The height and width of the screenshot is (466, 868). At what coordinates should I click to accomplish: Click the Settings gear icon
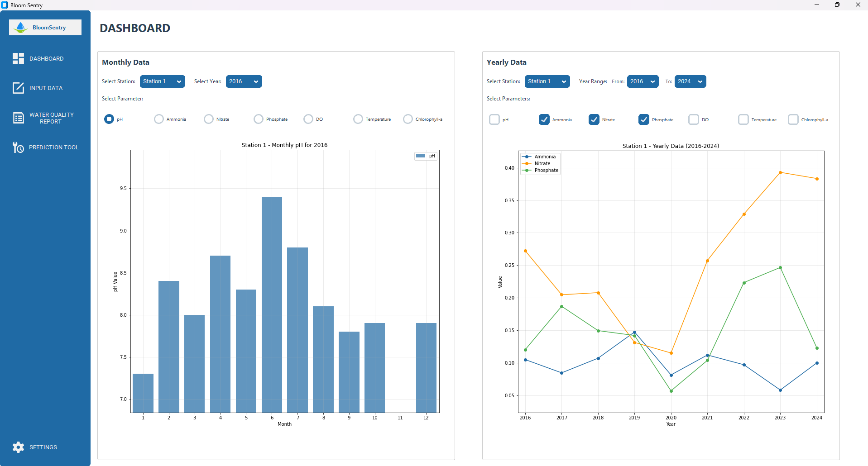point(18,447)
